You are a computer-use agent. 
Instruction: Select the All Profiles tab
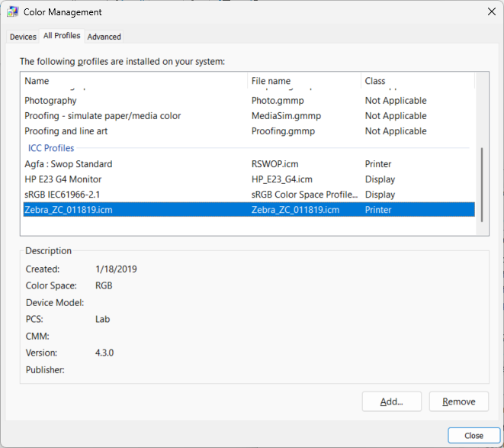click(62, 36)
